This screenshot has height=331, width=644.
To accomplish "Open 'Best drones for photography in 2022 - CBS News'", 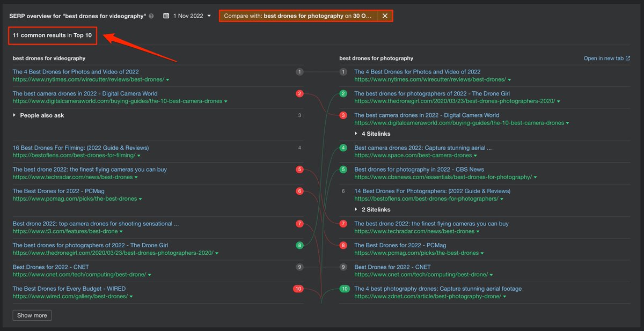I will click(419, 170).
